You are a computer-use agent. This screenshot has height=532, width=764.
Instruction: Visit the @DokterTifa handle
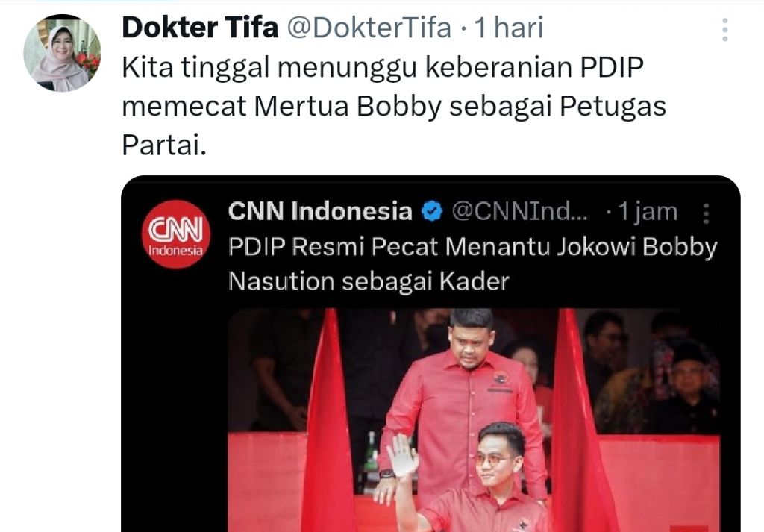[369, 28]
